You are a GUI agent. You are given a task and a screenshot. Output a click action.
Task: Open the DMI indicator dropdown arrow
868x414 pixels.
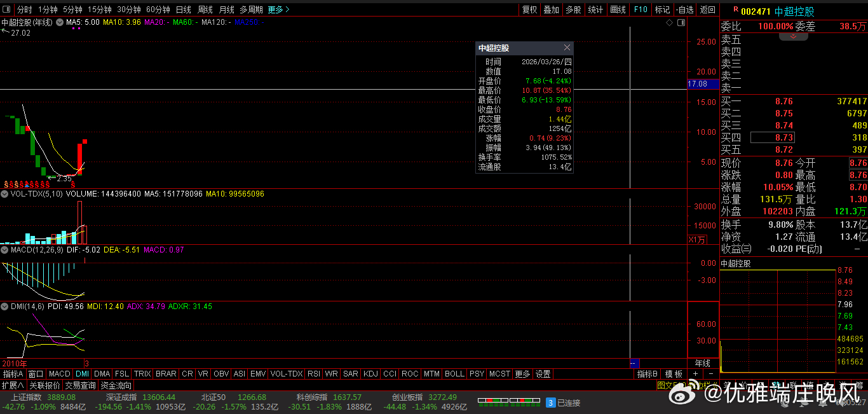point(5,307)
